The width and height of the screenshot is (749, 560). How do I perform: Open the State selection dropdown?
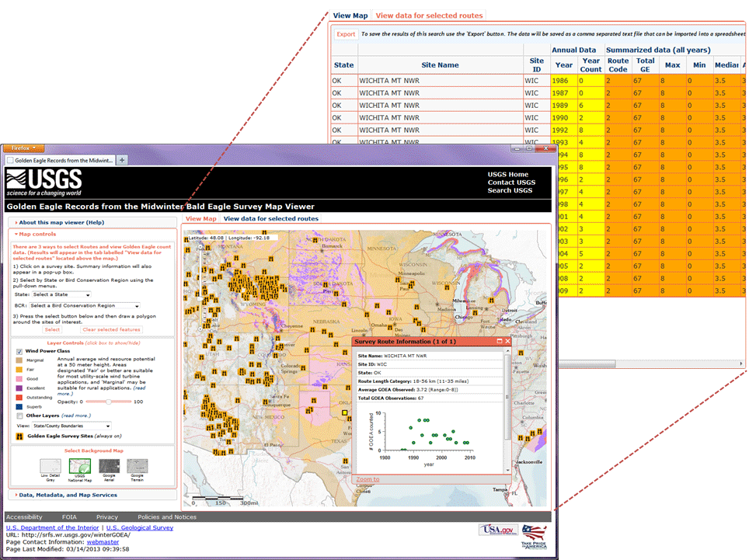[61, 295]
